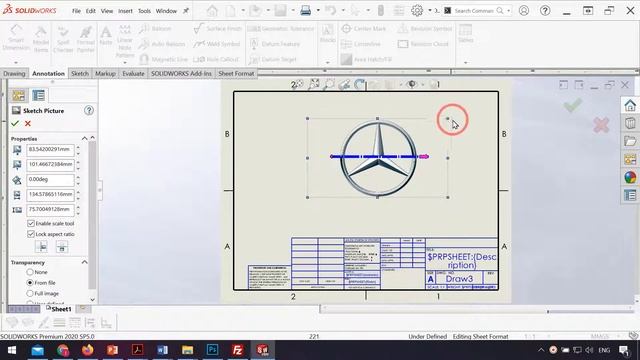
Task: Insert a Revision Symbol
Action: tap(425, 29)
